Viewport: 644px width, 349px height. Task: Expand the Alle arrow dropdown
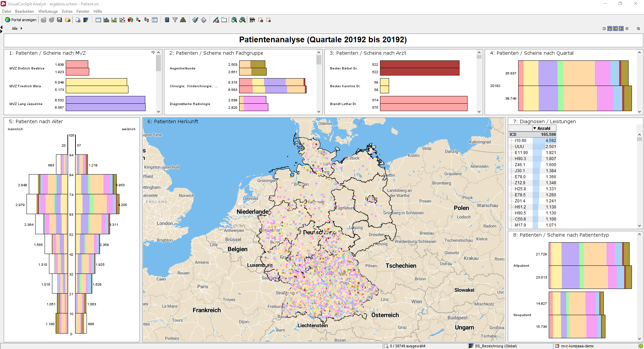coord(21,29)
